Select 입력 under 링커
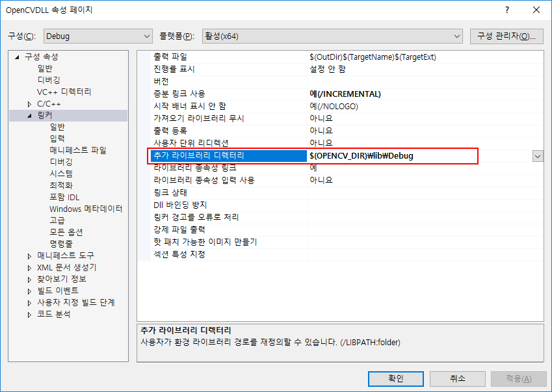The height and width of the screenshot is (392, 552). pyautogui.click(x=57, y=138)
